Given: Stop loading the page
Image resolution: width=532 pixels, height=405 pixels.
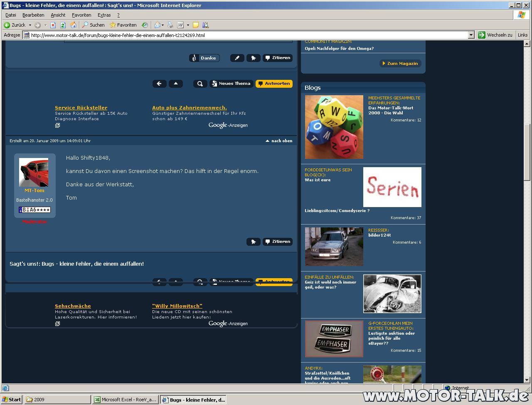Looking at the screenshot, I should tap(53, 25).
